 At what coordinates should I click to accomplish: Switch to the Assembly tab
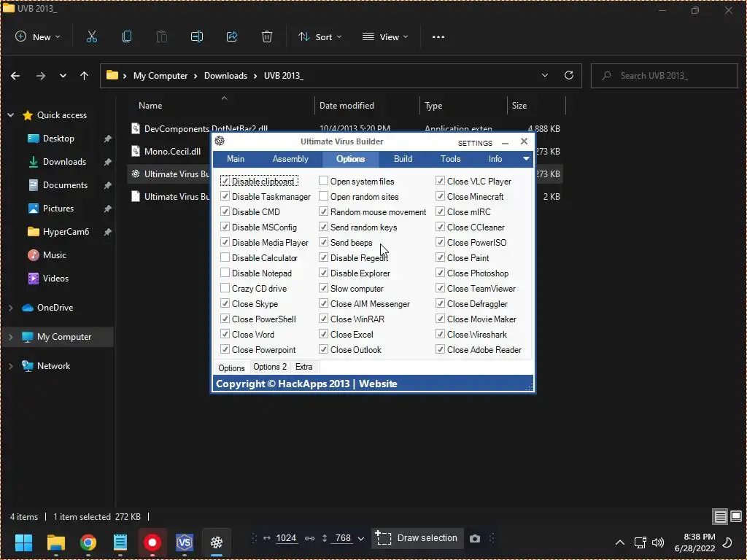[x=290, y=159]
